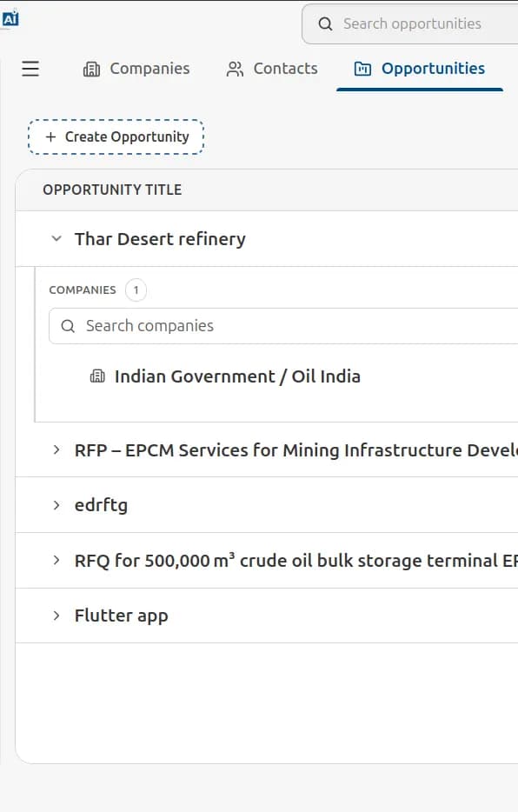The height and width of the screenshot is (812, 518).
Task: Click the Opportunities folder-chart icon
Action: [362, 69]
